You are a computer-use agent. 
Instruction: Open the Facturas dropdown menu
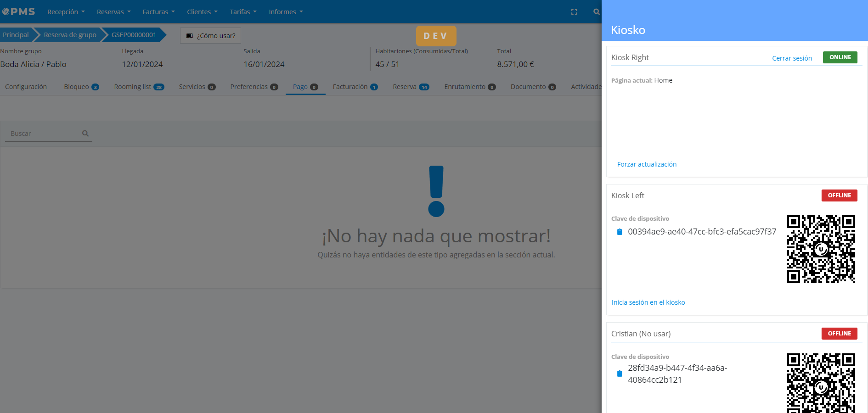tap(159, 12)
